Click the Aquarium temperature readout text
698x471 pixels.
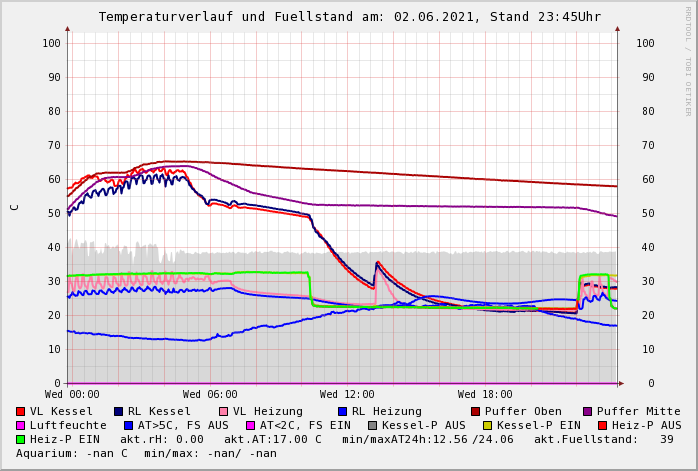pos(72,453)
